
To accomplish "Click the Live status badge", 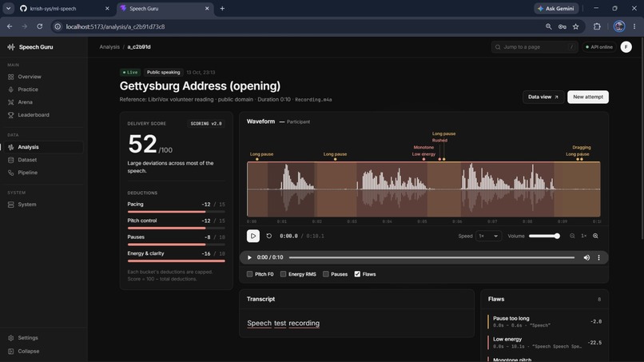I will (x=130, y=72).
